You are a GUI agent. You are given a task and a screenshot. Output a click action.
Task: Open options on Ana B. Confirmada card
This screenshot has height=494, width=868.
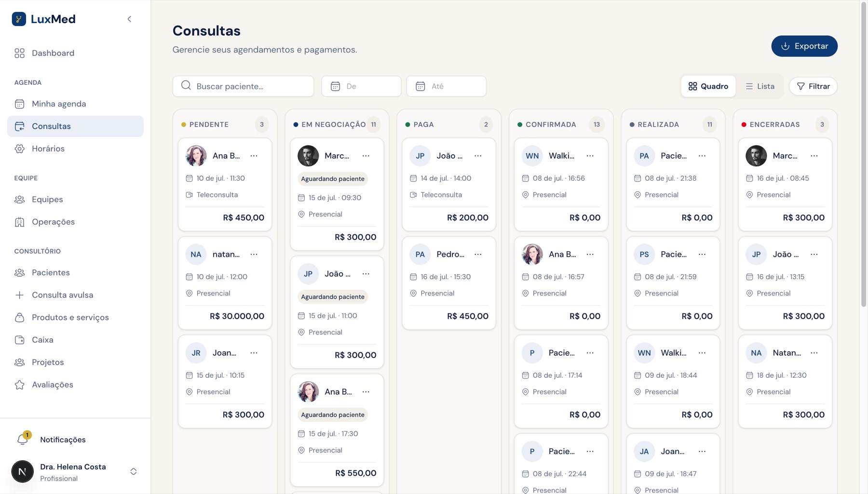tap(590, 254)
